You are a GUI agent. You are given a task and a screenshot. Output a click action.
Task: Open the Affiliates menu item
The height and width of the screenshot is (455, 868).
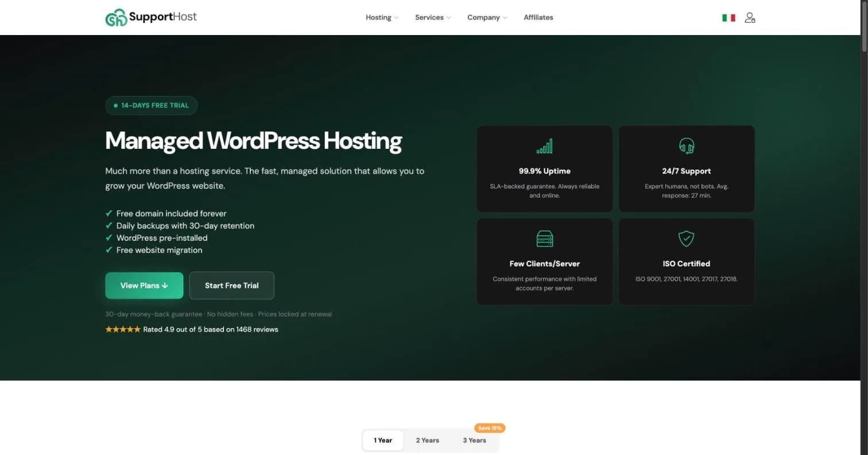tap(538, 17)
